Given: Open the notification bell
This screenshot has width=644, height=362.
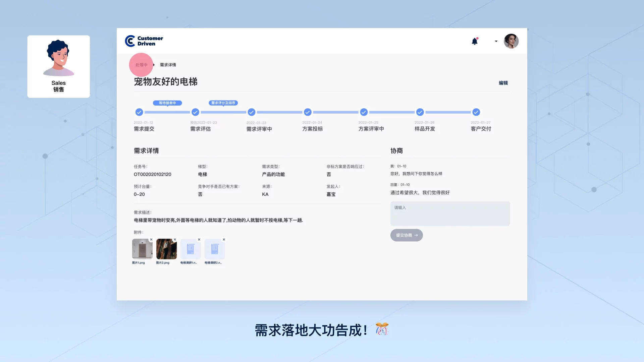Looking at the screenshot, I should tap(475, 41).
